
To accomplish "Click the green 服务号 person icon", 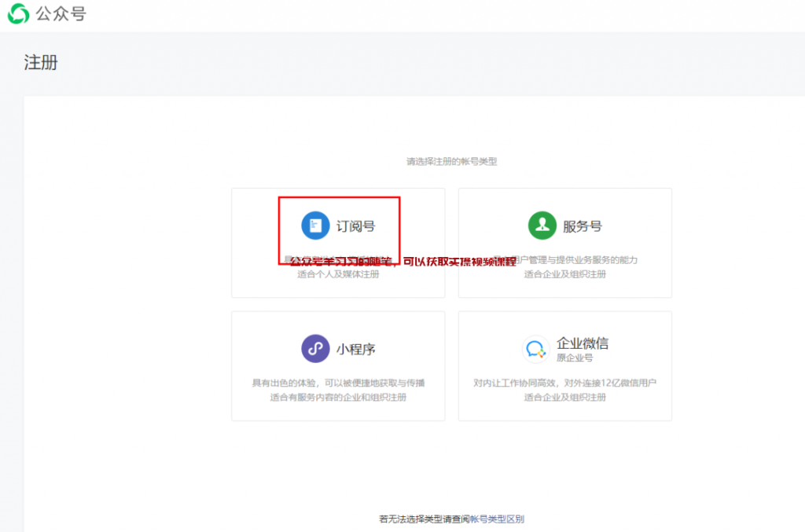I will click(x=542, y=226).
